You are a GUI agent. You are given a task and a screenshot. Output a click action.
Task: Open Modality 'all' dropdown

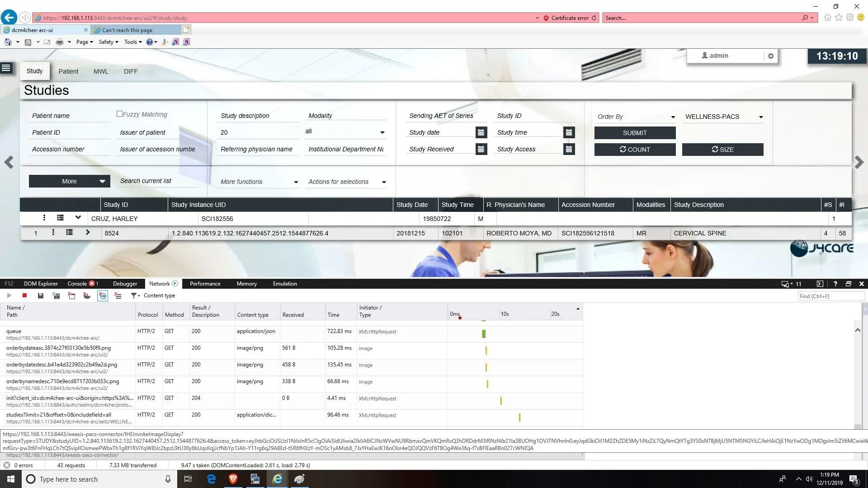[345, 132]
